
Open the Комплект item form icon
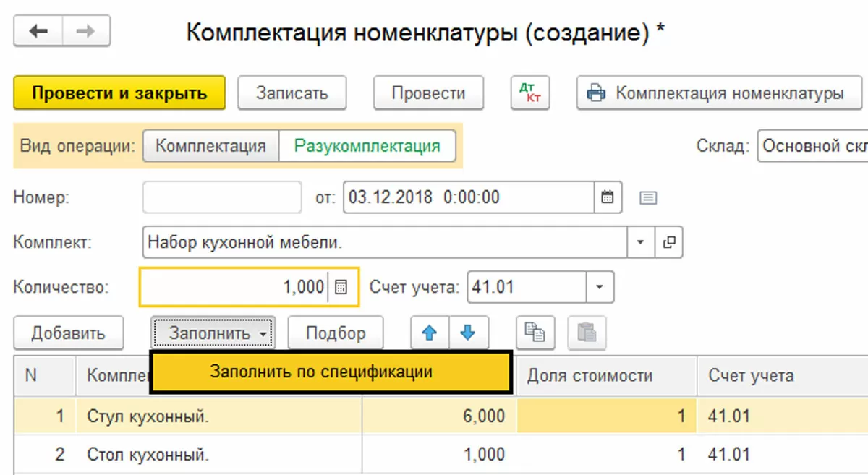coord(669,243)
